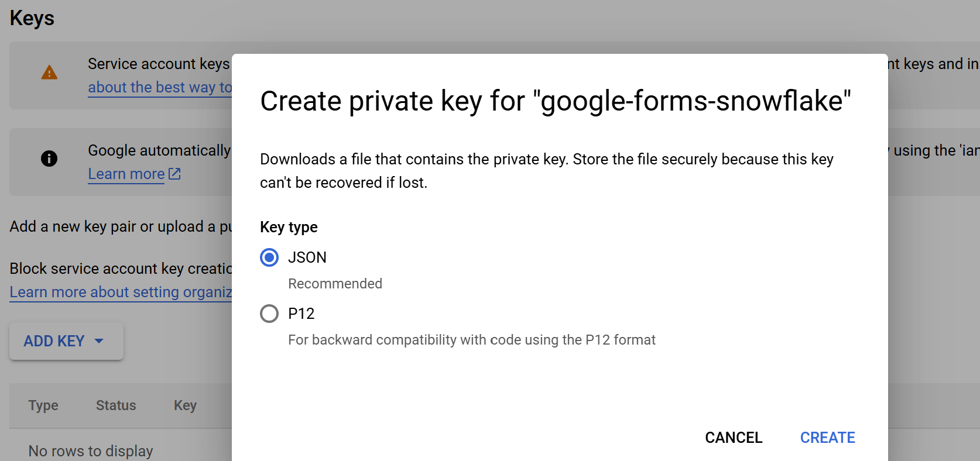This screenshot has height=461, width=980.
Task: Click the orange warning triangle icon
Action: (49, 73)
